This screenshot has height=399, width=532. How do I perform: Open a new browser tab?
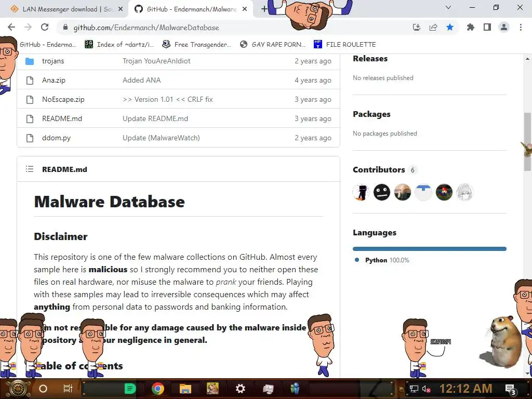264,9
